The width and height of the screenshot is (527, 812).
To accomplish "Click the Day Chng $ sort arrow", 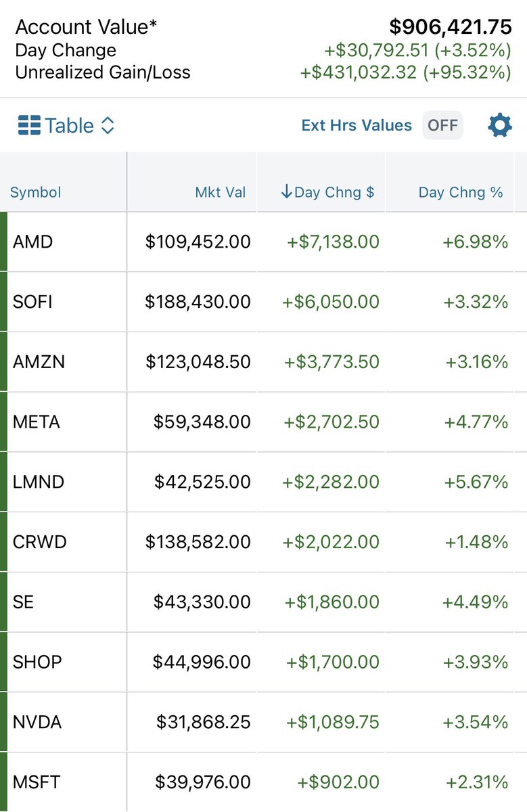I will click(x=286, y=192).
